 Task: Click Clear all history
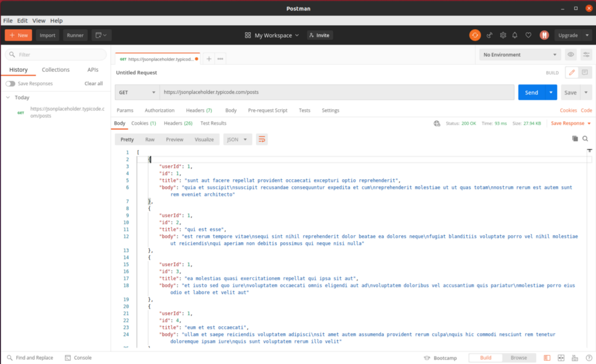(x=93, y=83)
